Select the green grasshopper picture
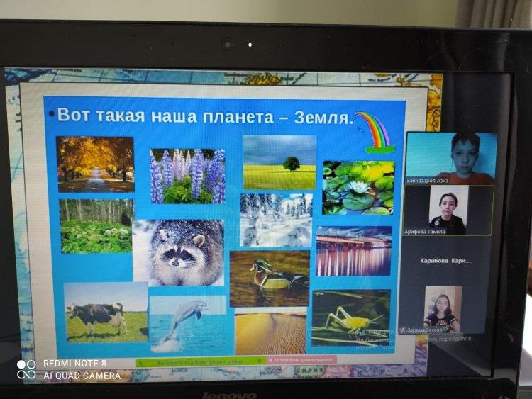Image resolution: width=532 pixels, height=399 pixels. click(x=350, y=317)
